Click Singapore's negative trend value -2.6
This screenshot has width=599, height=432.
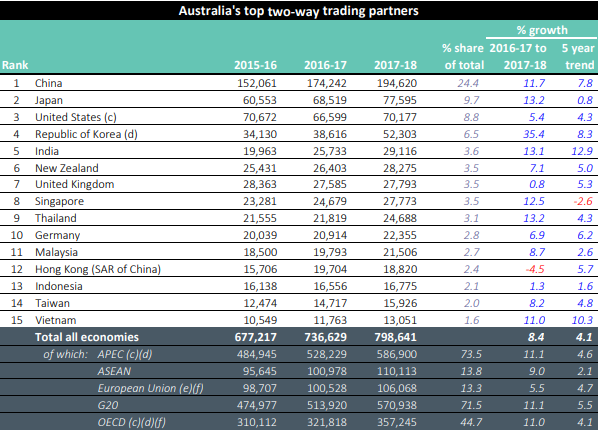pos(583,201)
